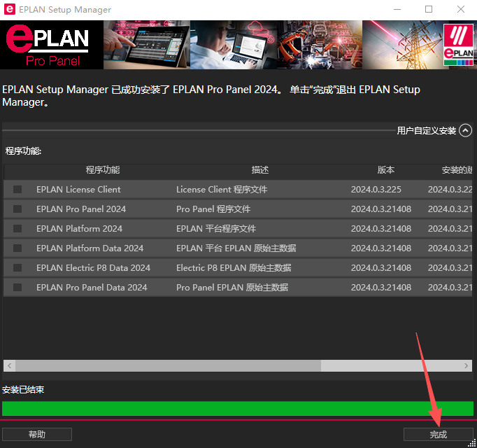Click the EPLAN Pro Panel logo
This screenshot has height=448, width=477.
pyautogui.click(x=48, y=45)
